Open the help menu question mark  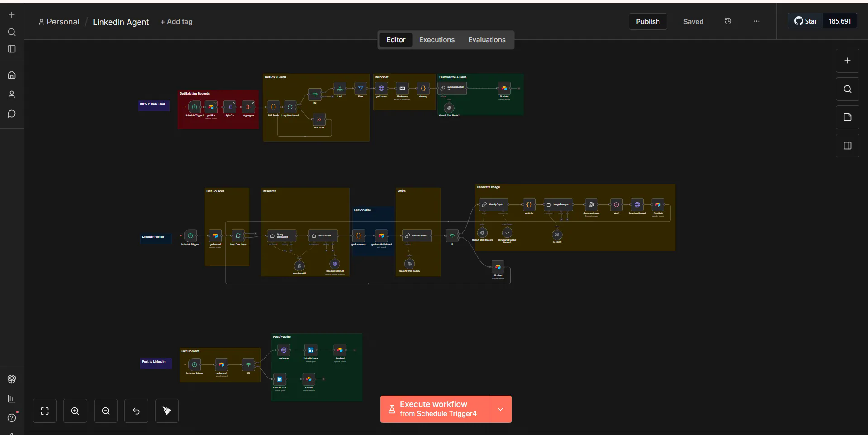click(12, 418)
